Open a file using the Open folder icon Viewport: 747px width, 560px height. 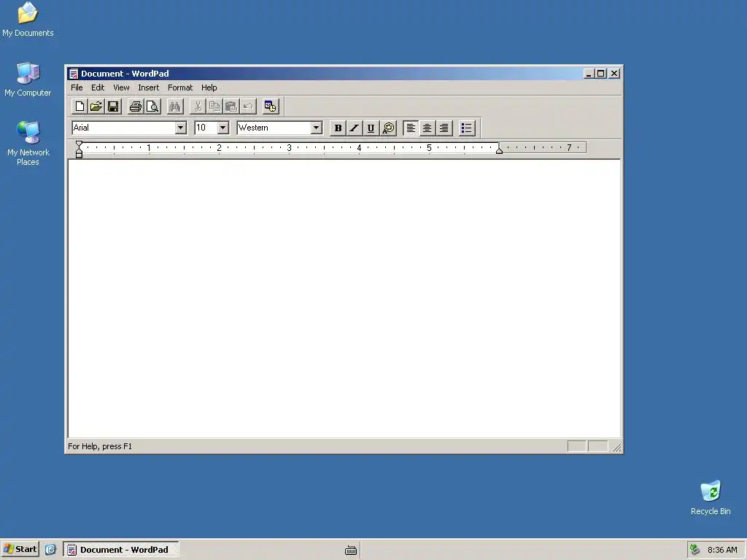(96, 106)
